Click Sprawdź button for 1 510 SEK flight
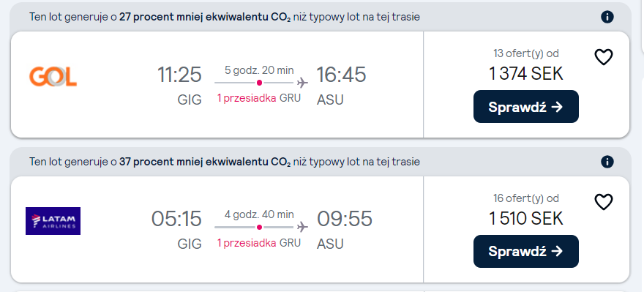 click(525, 251)
